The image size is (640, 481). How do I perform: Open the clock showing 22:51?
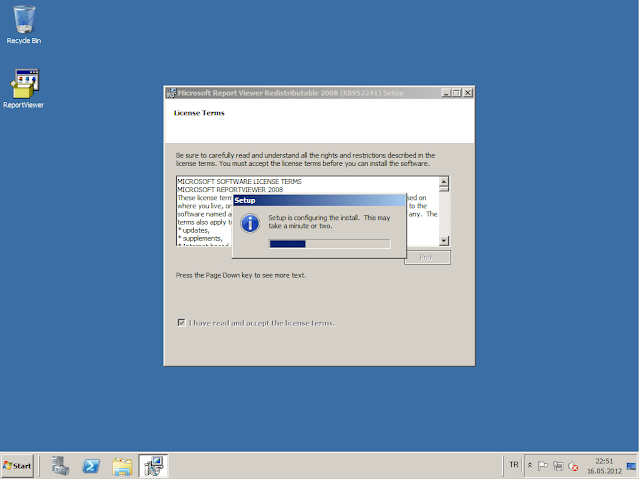pos(603,466)
